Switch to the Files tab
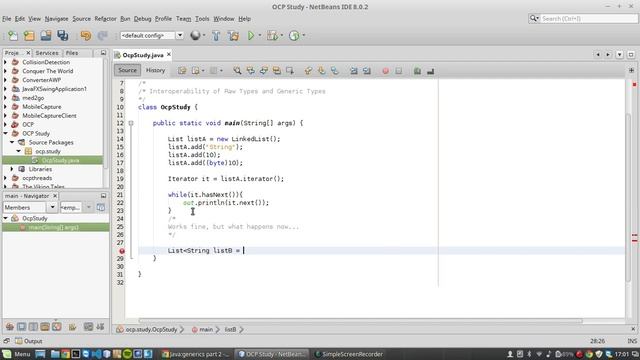The height and width of the screenshot is (360, 640). click(72, 53)
